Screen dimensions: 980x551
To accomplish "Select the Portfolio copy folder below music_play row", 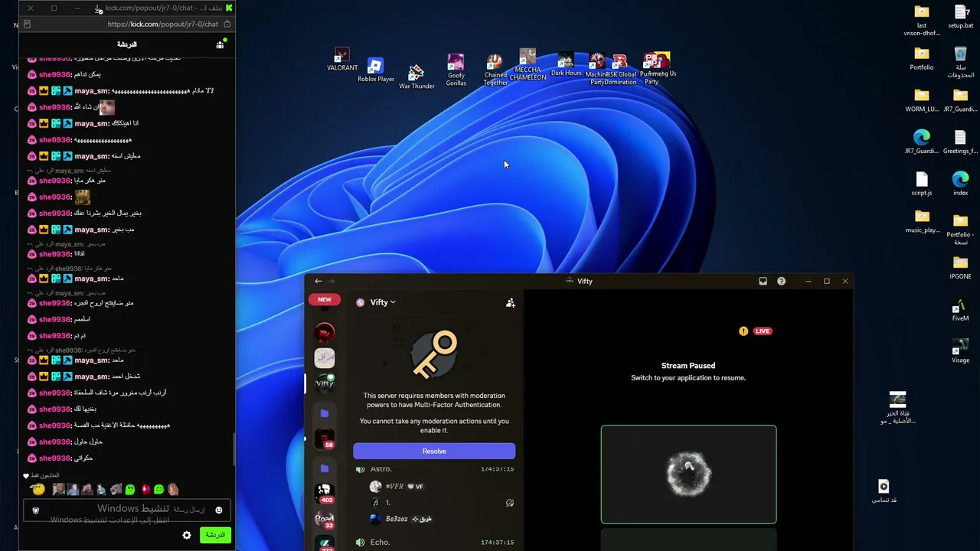I will 960,229.
